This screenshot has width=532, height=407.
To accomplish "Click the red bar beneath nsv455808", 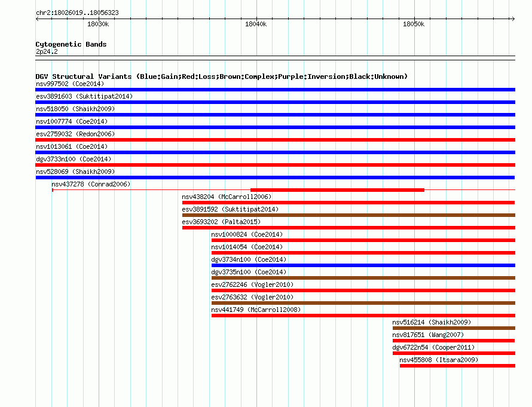I will pos(457,366).
